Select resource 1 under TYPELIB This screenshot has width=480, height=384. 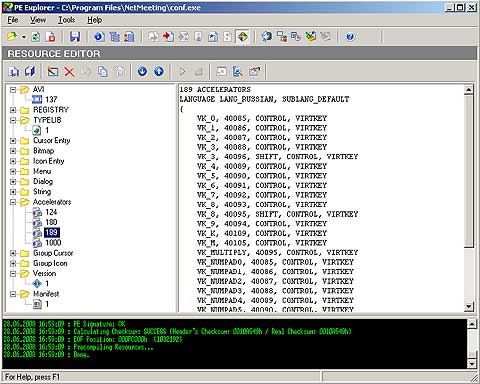coord(47,130)
